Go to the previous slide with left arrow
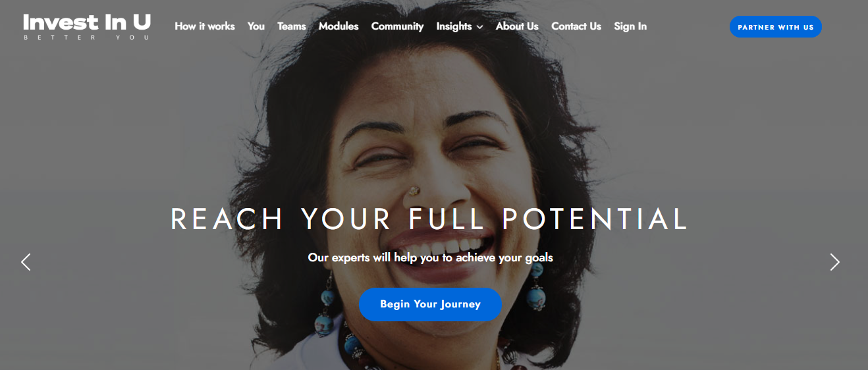 [x=26, y=262]
